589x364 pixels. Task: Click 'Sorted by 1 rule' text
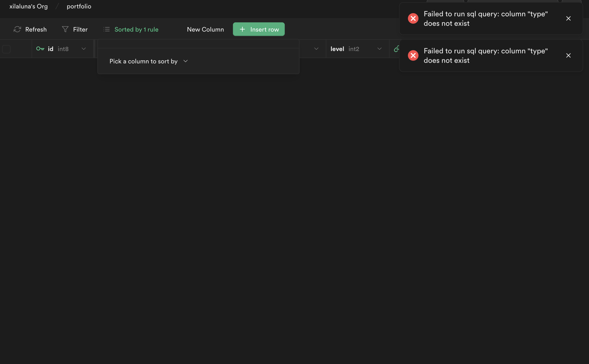click(136, 29)
